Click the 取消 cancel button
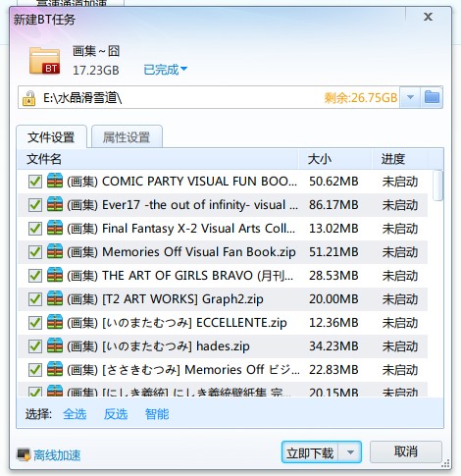This screenshot has width=461, height=476. pyautogui.click(x=406, y=451)
